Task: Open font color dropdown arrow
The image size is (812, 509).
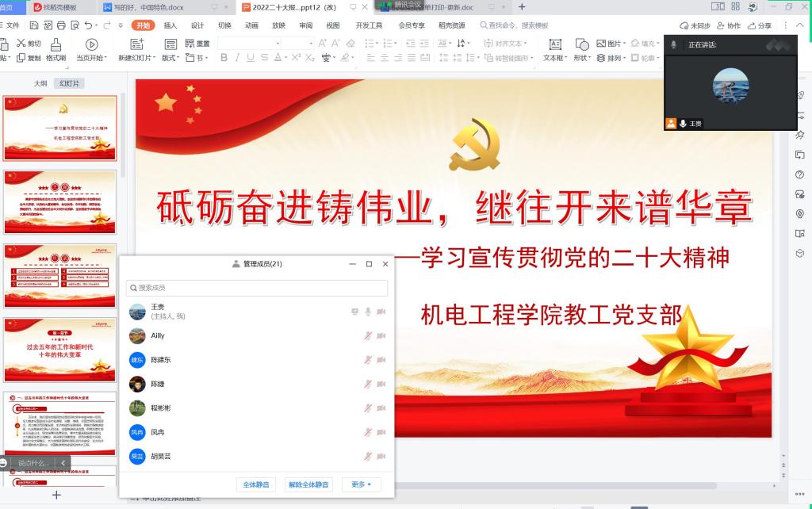Action: coord(285,57)
